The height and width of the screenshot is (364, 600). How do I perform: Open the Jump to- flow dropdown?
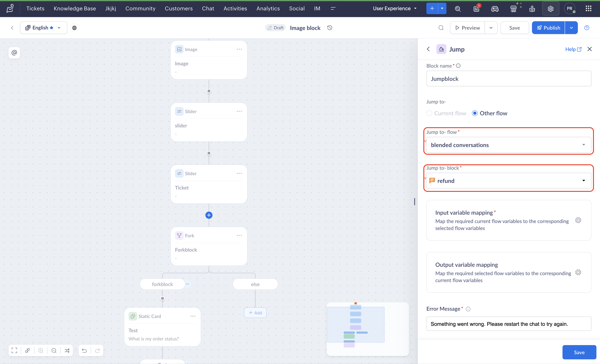(x=509, y=145)
